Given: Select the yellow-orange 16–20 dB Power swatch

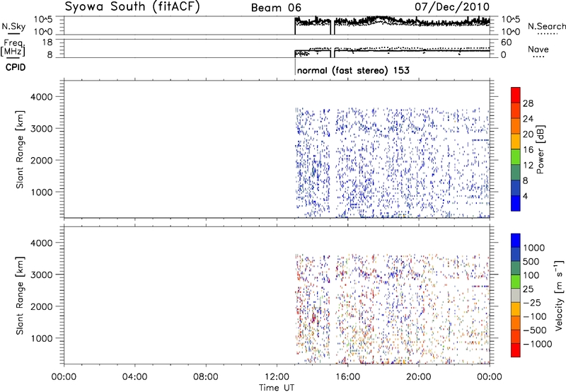Looking at the screenshot, I should pyautogui.click(x=516, y=142).
